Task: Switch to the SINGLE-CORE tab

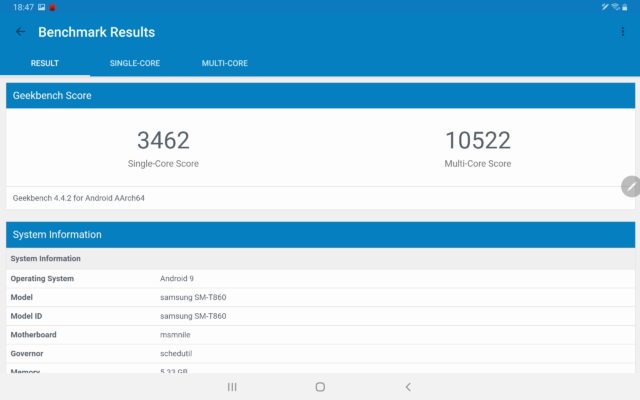Action: (135, 63)
